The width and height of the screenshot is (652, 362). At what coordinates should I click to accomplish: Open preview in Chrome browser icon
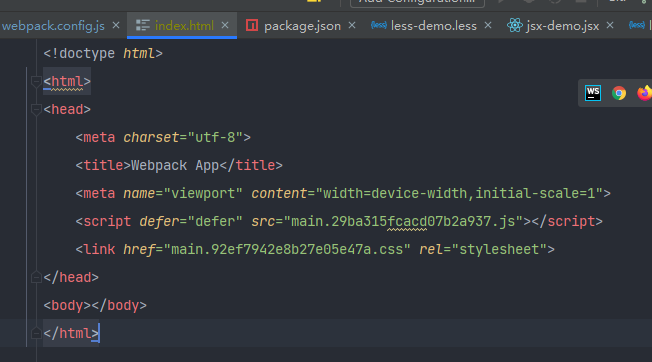619,93
